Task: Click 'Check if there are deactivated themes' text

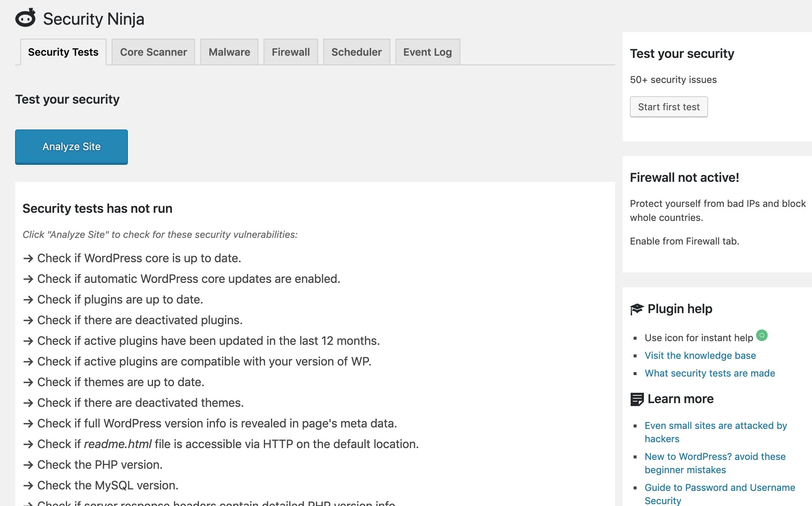Action: point(140,403)
